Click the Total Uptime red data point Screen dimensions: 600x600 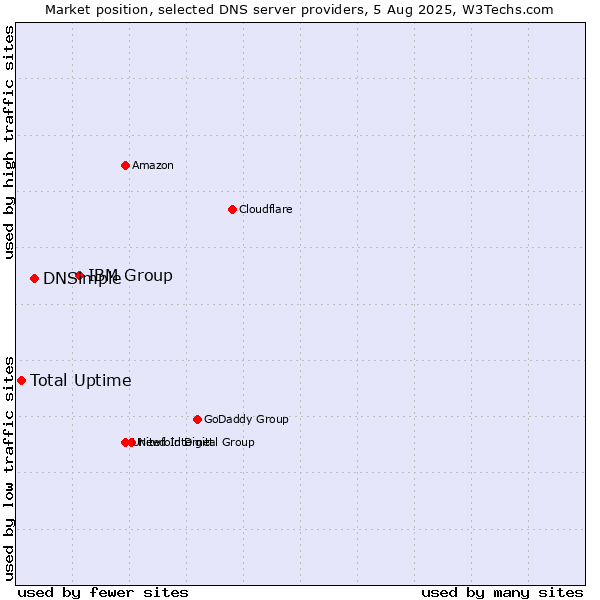point(21,380)
